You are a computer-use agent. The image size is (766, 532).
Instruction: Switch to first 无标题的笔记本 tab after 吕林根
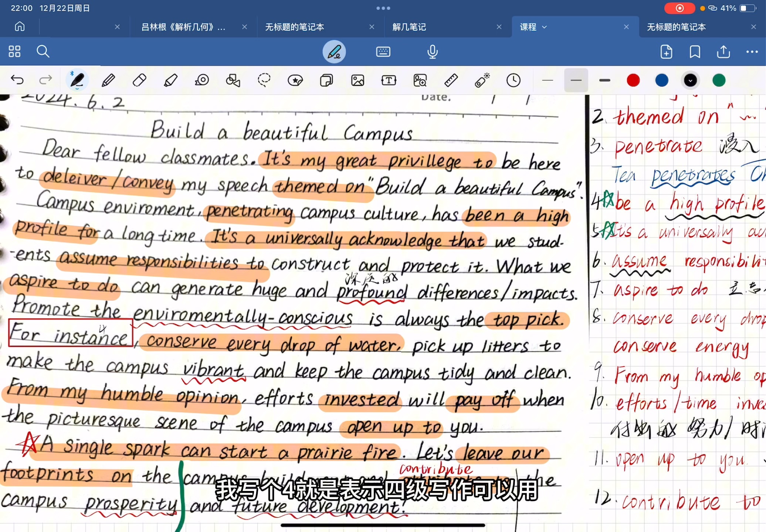[295, 27]
